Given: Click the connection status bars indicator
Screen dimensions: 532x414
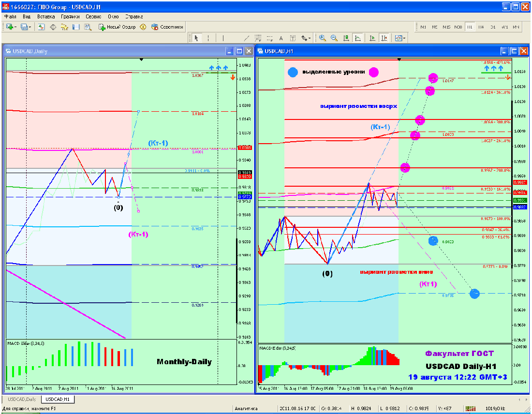Looking at the screenshot, I should (x=470, y=409).
